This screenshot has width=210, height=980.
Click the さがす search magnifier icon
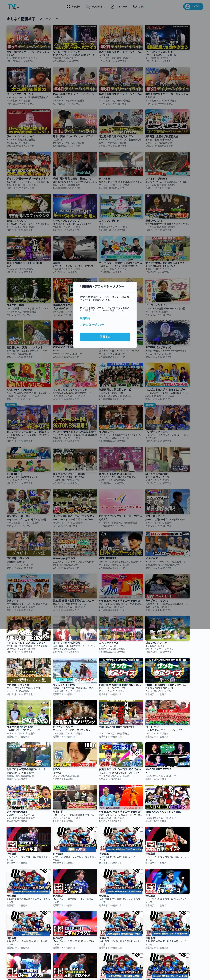[x=135, y=7]
